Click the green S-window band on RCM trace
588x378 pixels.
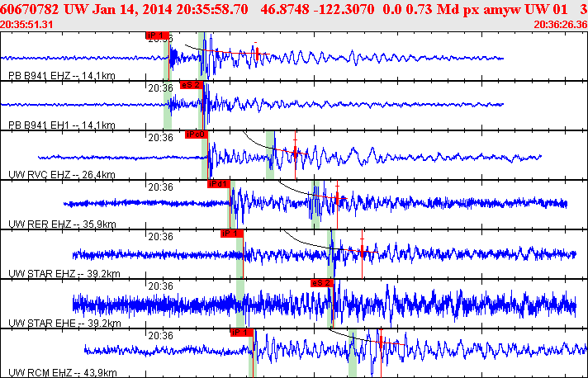coord(353,353)
